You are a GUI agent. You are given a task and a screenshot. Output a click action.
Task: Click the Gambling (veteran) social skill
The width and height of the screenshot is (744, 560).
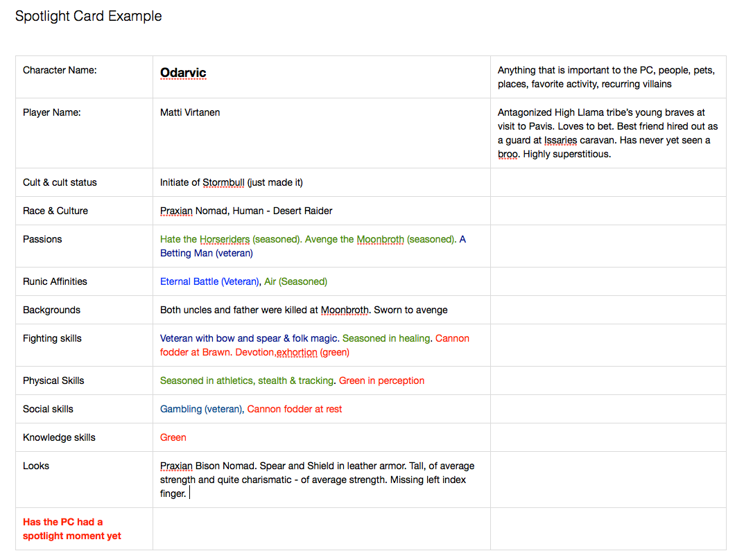[201, 409]
